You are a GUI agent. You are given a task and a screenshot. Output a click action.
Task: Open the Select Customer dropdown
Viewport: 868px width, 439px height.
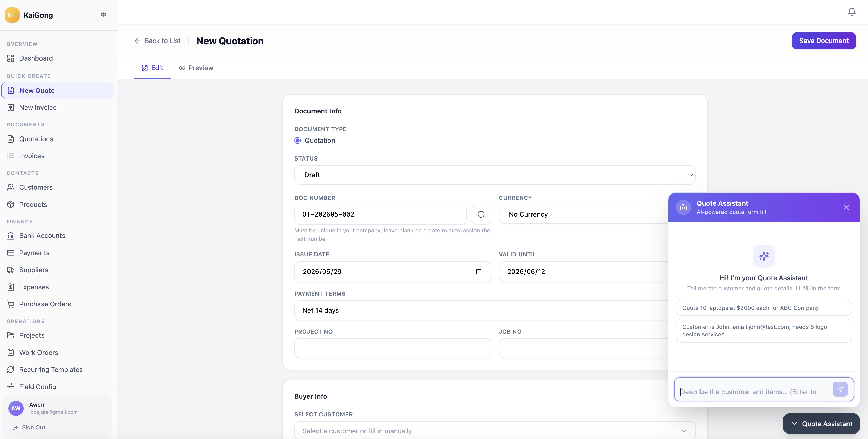[x=495, y=431]
